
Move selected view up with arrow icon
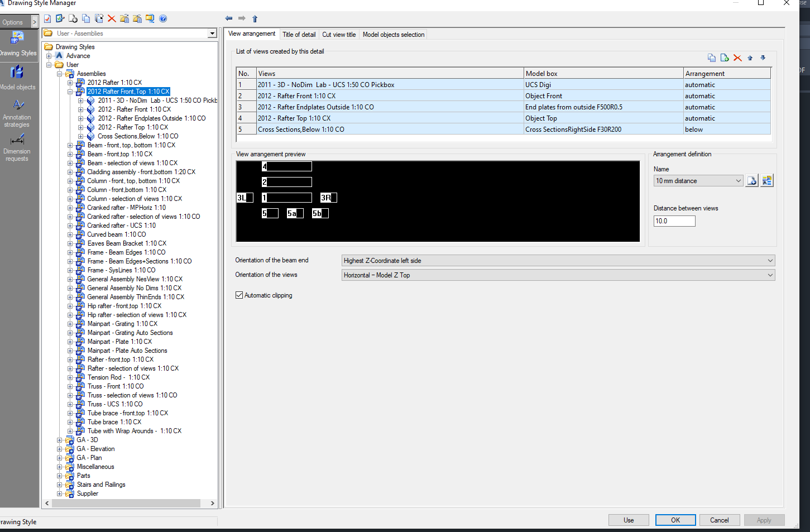point(750,58)
